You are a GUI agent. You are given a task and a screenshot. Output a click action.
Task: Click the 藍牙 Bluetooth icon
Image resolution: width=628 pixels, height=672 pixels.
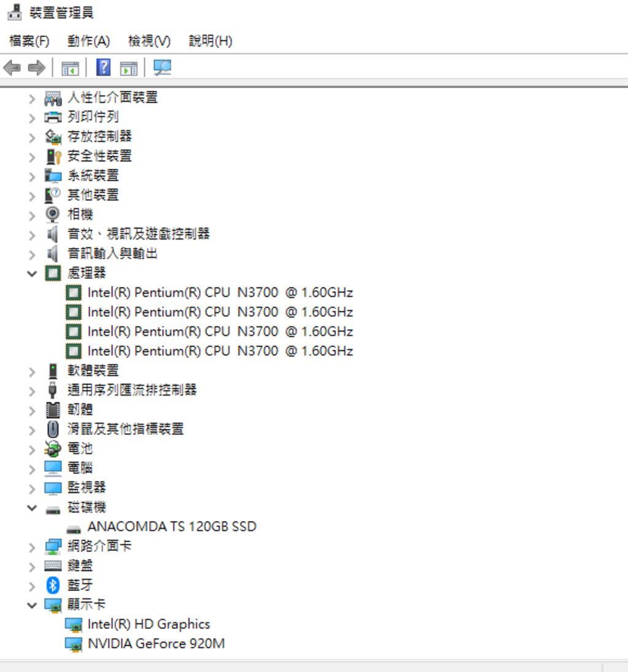(53, 585)
